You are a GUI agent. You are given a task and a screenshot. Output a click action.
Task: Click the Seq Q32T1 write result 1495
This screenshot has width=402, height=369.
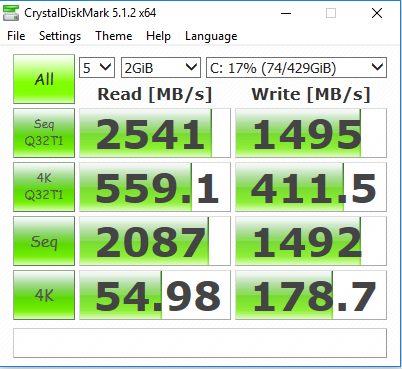click(x=311, y=133)
